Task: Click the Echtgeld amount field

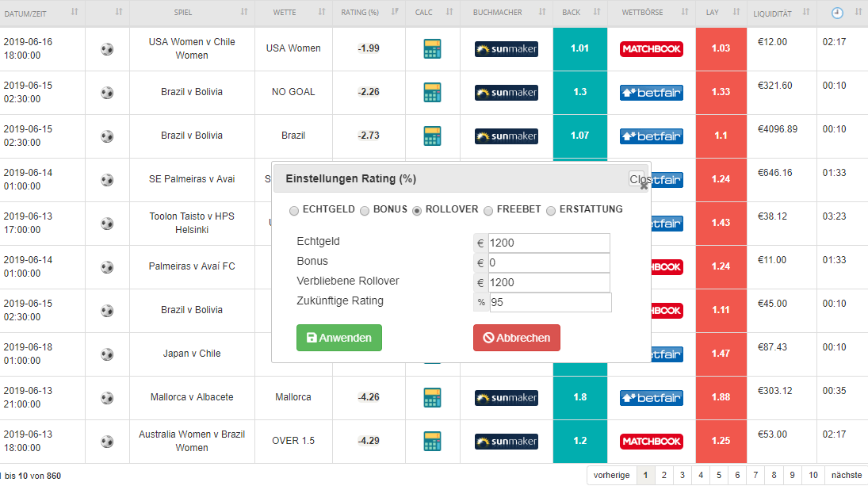Action: click(549, 243)
